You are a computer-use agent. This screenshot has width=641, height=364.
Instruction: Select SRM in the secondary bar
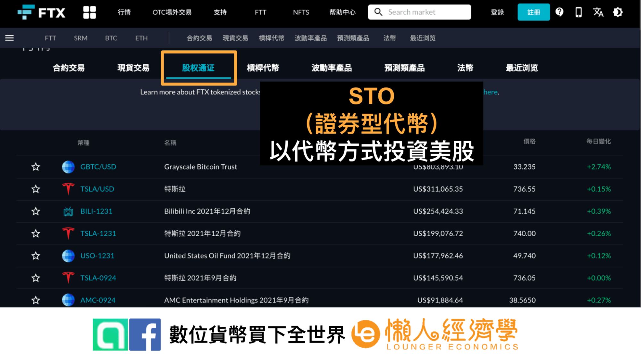[x=81, y=38]
